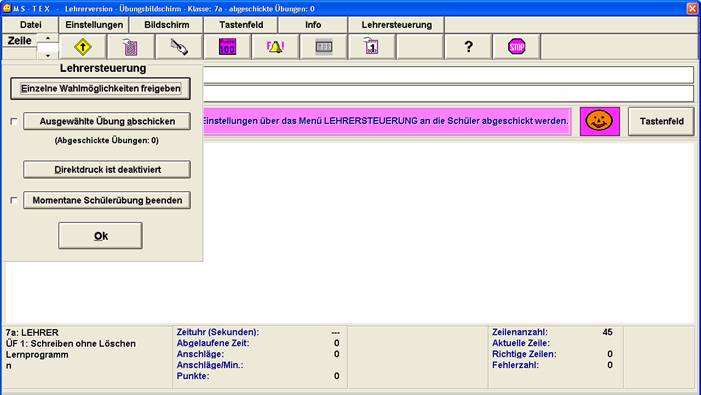This screenshot has height=395, width=701.
Task: Click the gray keyboard toolbar icon
Action: click(x=324, y=47)
